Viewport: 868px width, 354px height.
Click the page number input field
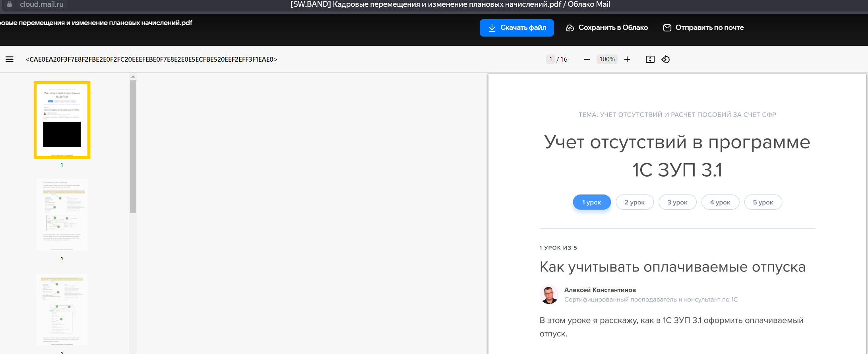click(x=550, y=59)
